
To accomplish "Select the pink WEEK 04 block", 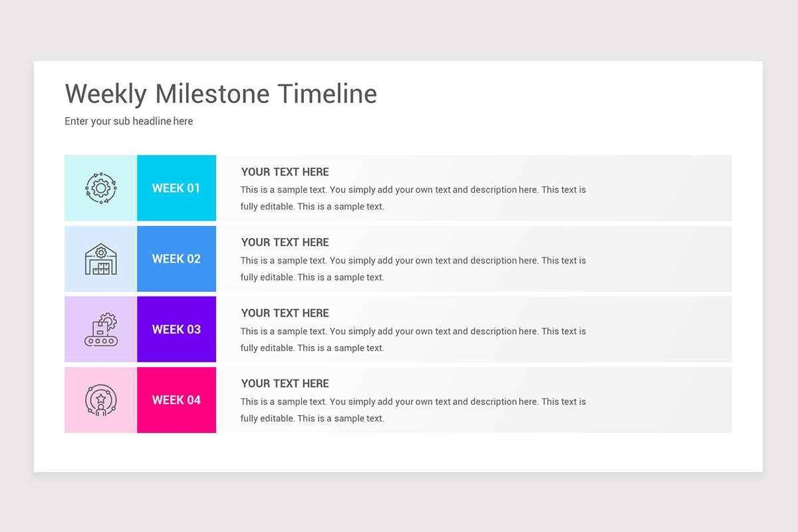I will [x=177, y=400].
